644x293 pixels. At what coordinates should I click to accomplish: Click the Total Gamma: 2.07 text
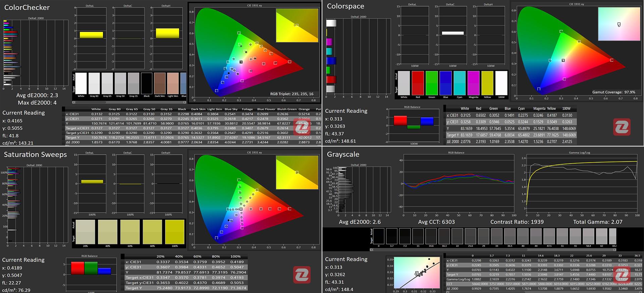click(x=598, y=222)
